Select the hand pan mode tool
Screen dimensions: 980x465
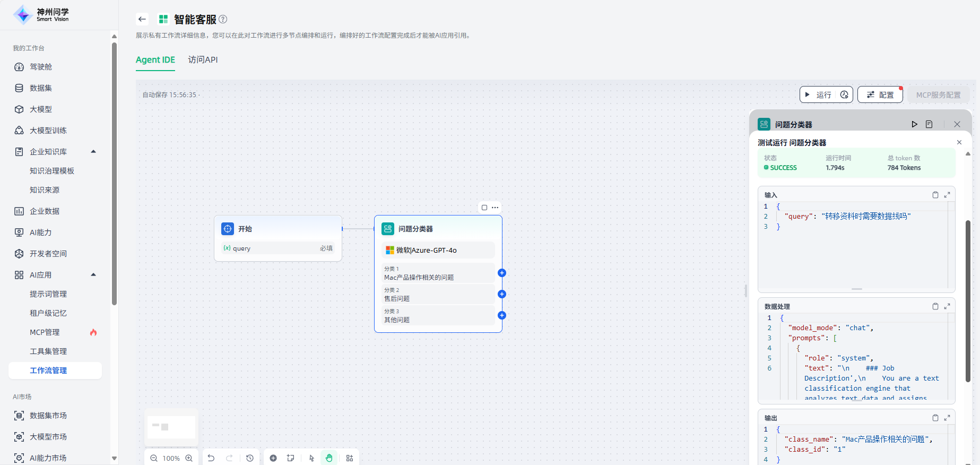[329, 458]
